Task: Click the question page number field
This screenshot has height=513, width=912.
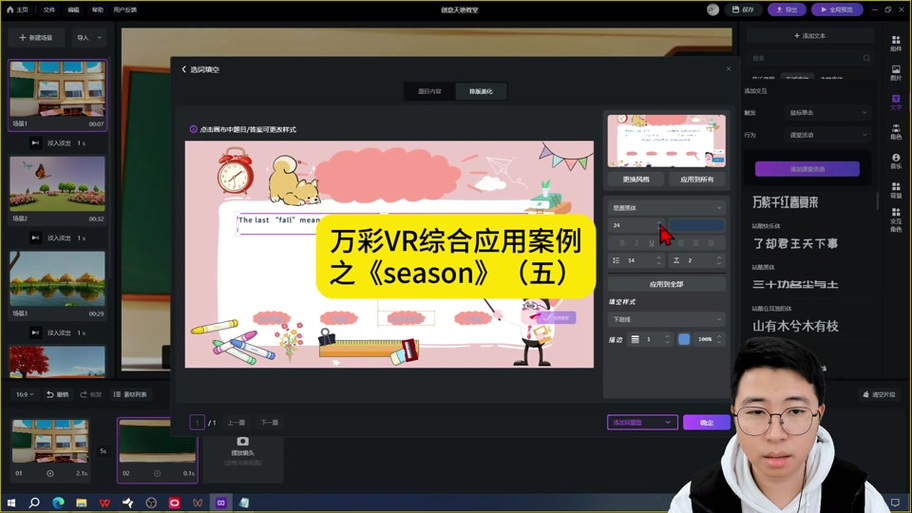Action: pyautogui.click(x=197, y=422)
